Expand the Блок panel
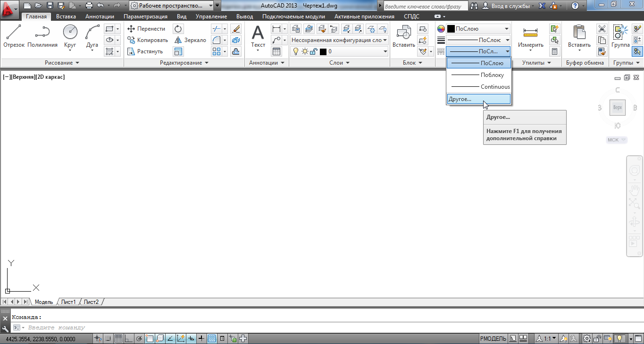Screen dimensions: 644x344 coord(412,63)
